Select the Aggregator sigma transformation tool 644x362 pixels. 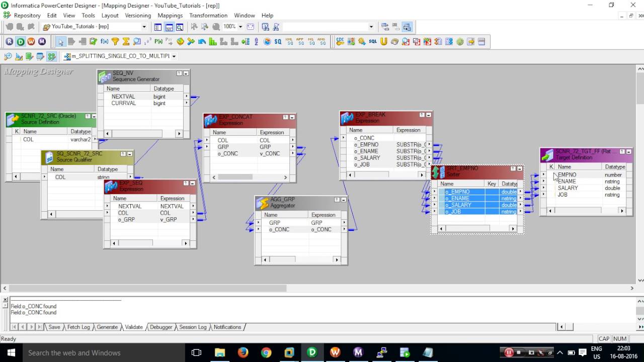[126, 42]
